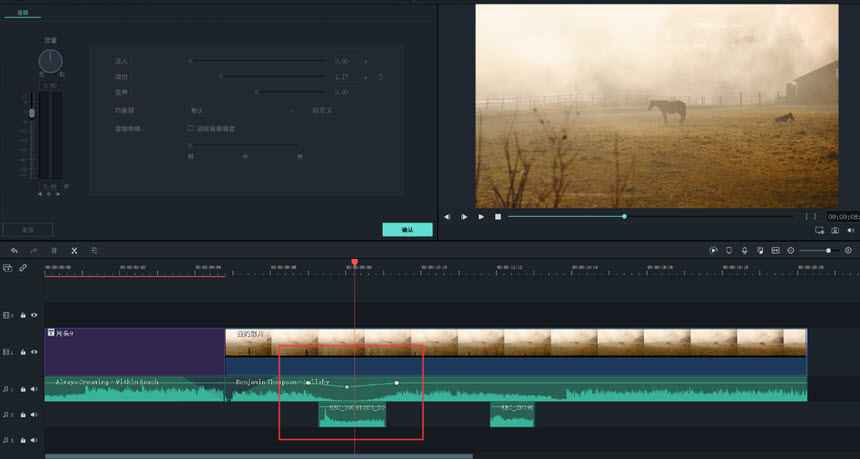Click the add track icon
Screen dimensions: 860x459
[8, 268]
